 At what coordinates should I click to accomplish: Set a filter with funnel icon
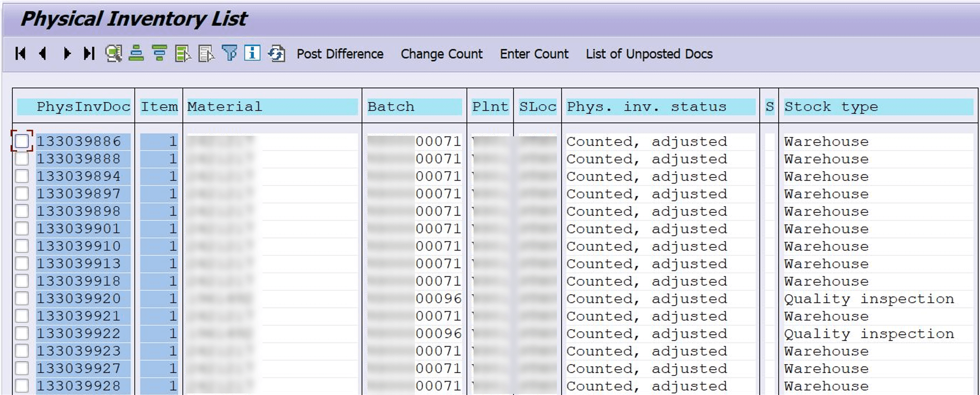[x=230, y=53]
